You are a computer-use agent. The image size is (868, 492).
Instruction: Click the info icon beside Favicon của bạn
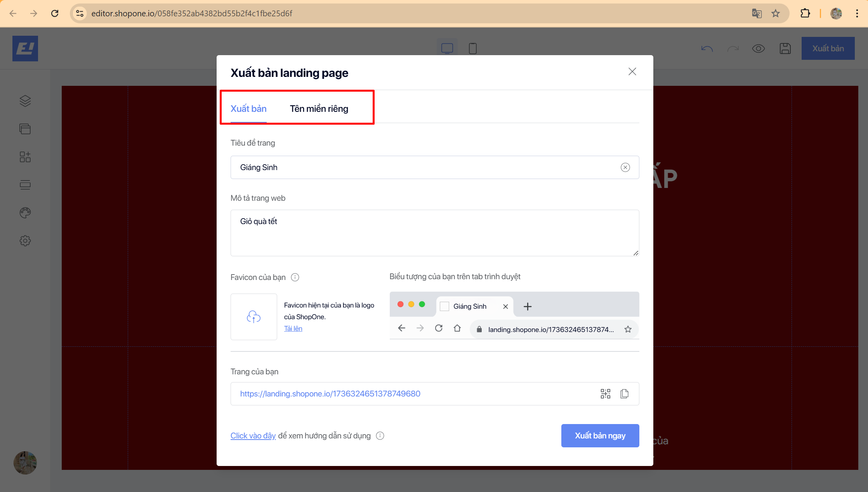pyautogui.click(x=295, y=277)
